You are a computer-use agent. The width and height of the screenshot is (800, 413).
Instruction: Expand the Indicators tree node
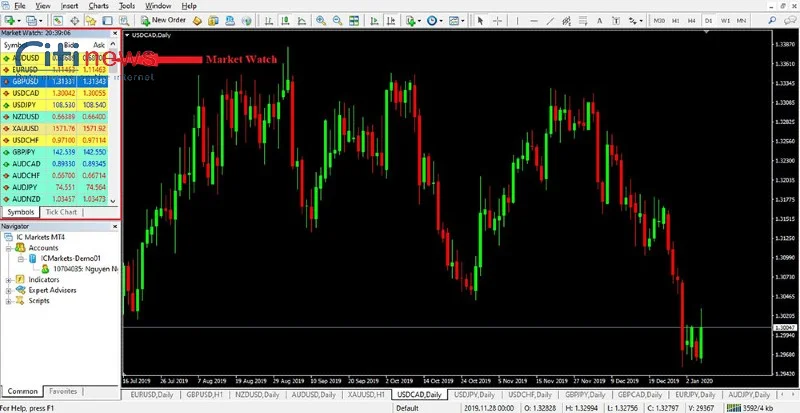pos(9,280)
